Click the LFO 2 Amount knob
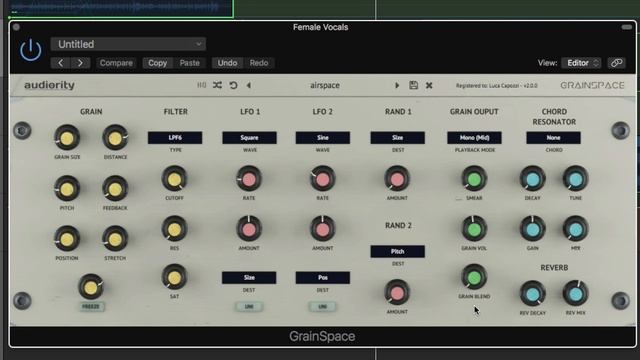The image size is (640, 360). click(x=322, y=229)
